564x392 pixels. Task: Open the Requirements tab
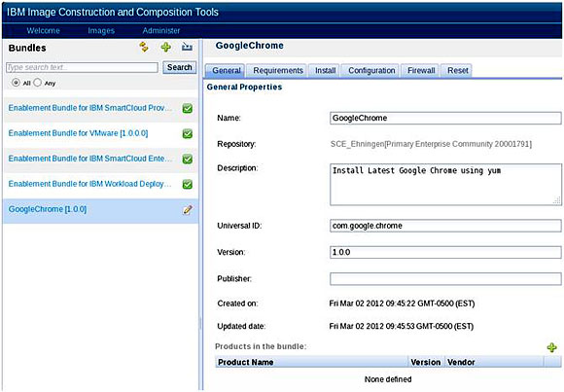(x=278, y=71)
